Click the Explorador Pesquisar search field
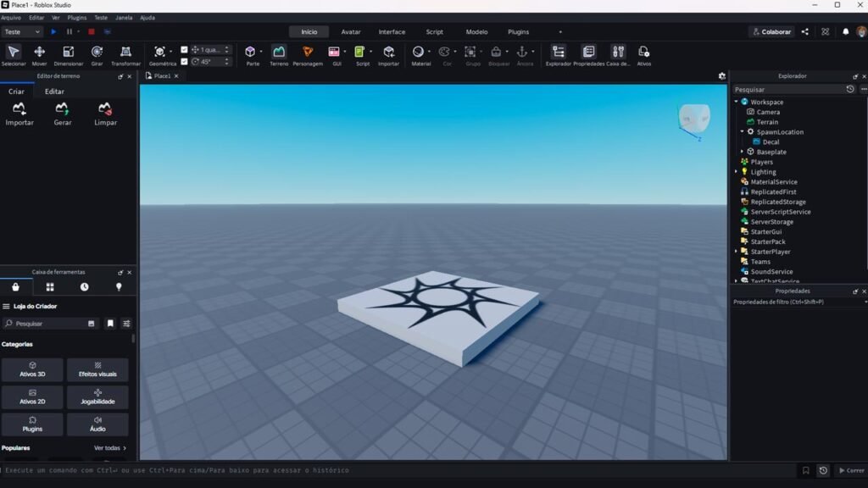Image resolution: width=868 pixels, height=488 pixels. [788, 89]
